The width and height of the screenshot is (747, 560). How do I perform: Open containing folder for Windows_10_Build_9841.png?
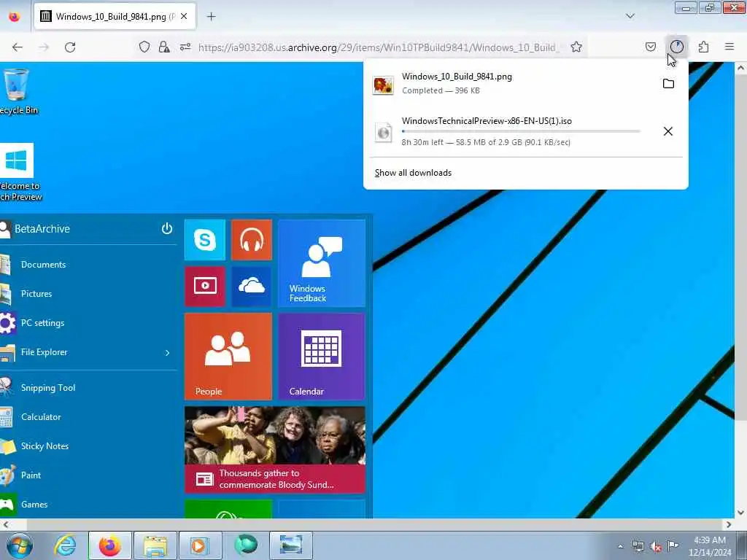click(668, 84)
